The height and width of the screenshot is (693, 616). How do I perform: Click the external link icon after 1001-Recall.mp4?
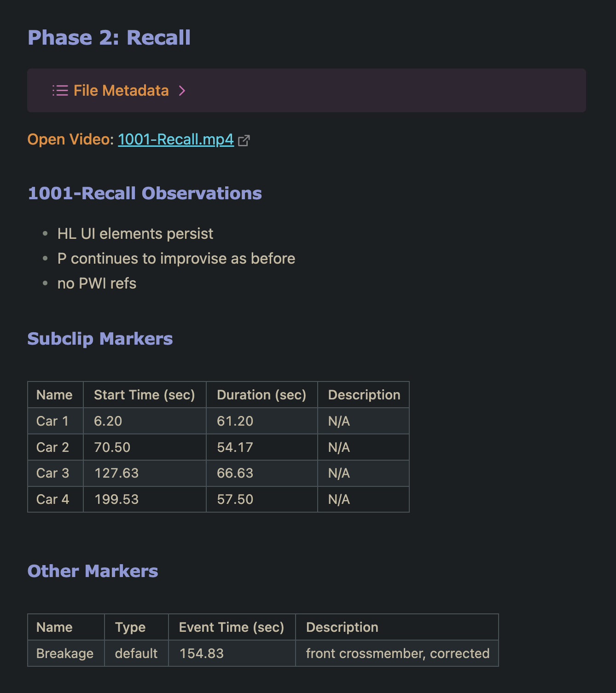click(244, 140)
